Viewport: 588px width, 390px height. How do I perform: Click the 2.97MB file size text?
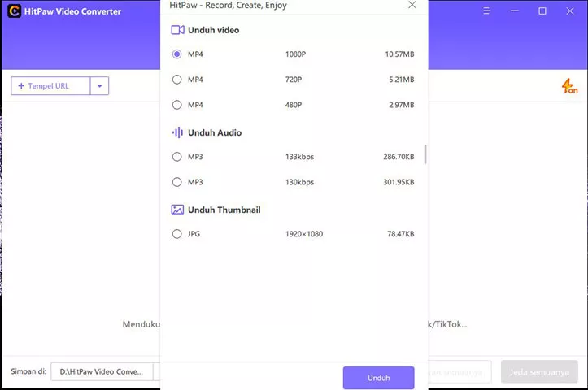[401, 105]
